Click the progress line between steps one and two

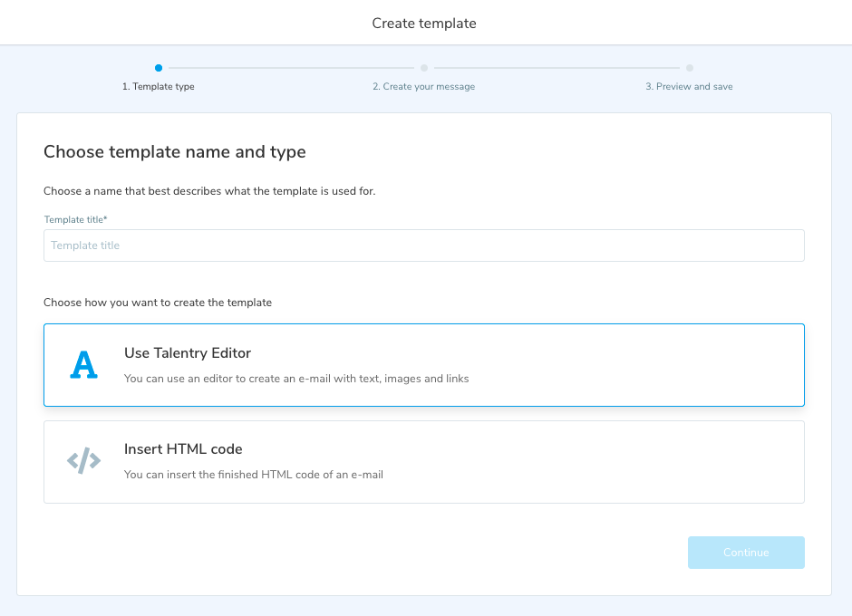(x=290, y=67)
